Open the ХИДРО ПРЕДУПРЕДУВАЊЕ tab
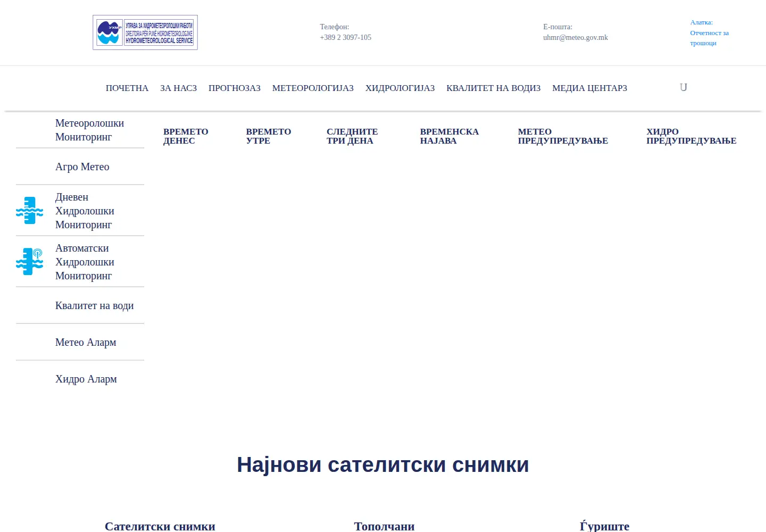The width and height of the screenshot is (766, 532). (x=692, y=136)
